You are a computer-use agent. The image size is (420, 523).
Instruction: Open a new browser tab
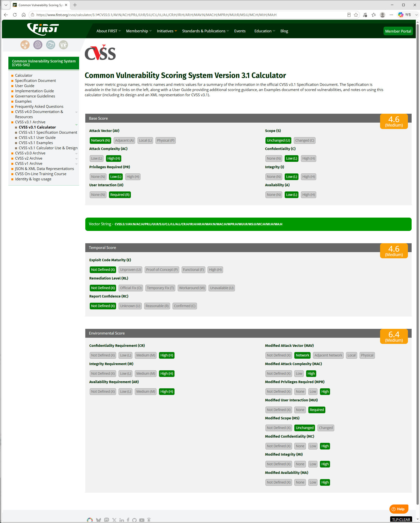(x=75, y=5)
